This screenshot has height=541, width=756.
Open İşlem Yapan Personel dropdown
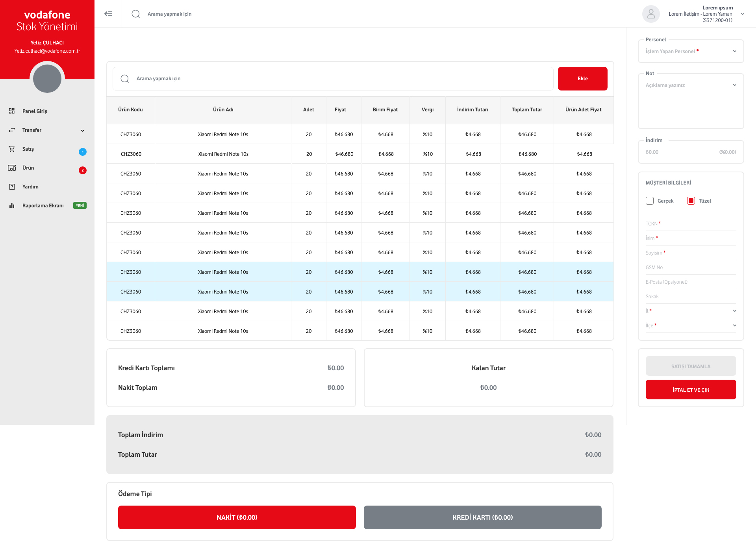click(691, 51)
